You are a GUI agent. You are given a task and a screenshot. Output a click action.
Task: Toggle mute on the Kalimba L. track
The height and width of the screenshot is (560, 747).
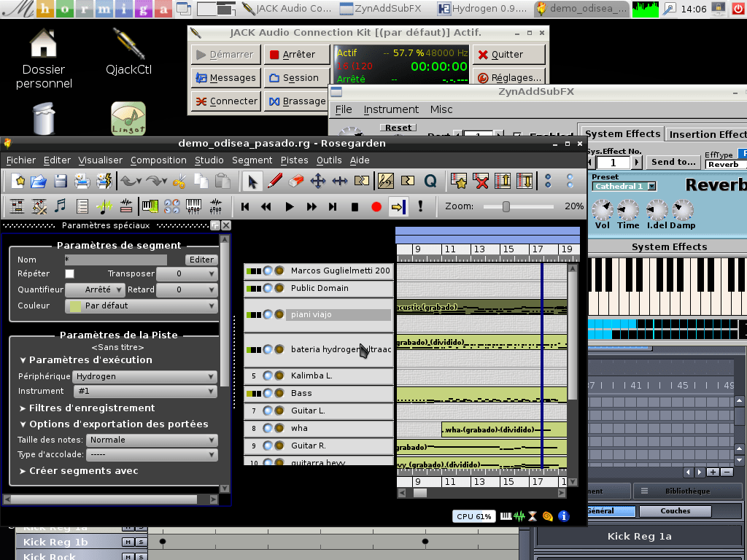pos(268,376)
